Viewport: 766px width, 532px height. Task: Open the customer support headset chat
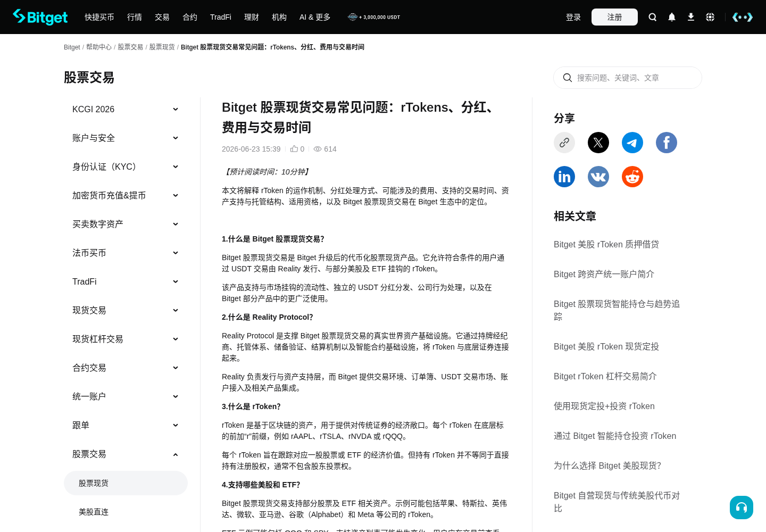point(742,508)
